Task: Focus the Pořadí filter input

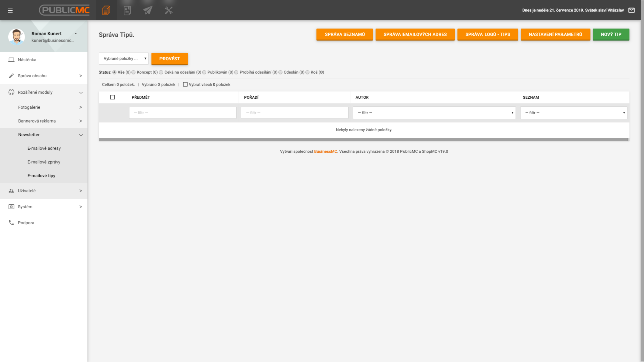Action: pyautogui.click(x=295, y=113)
